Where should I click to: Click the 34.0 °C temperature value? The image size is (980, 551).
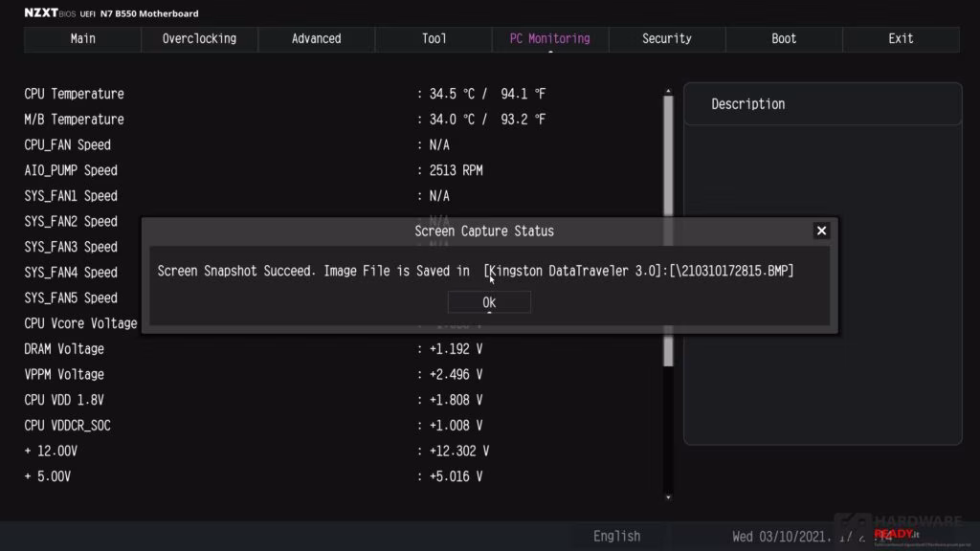tap(452, 120)
